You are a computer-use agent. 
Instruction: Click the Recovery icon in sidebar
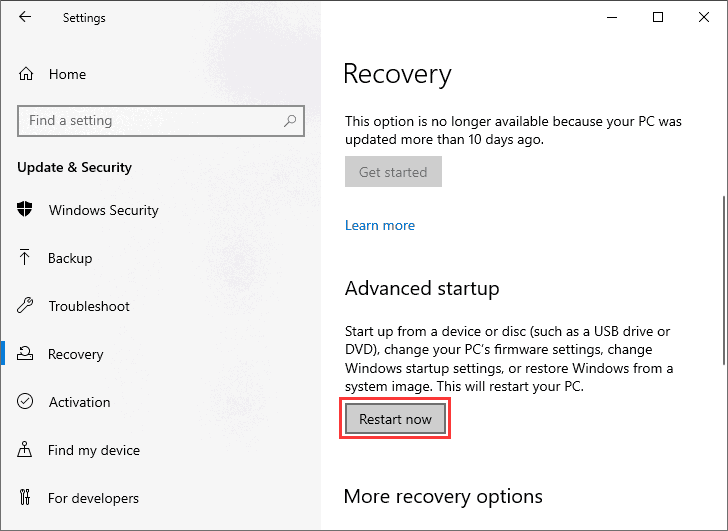tap(26, 354)
